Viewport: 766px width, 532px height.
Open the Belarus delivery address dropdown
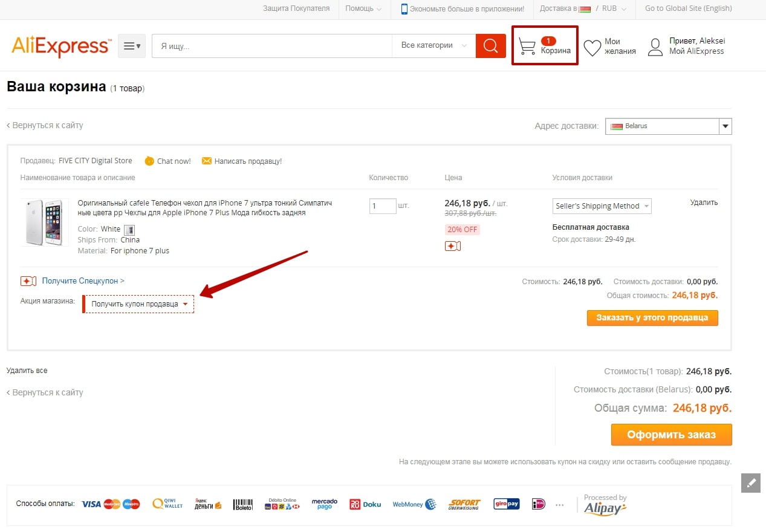point(669,126)
